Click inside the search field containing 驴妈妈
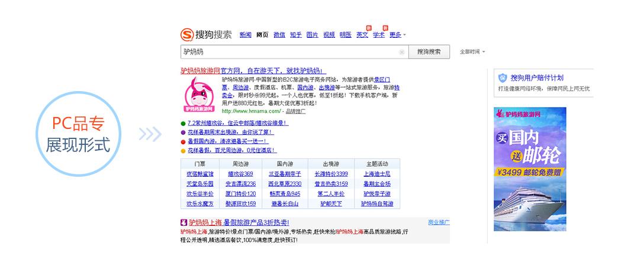 pos(290,52)
